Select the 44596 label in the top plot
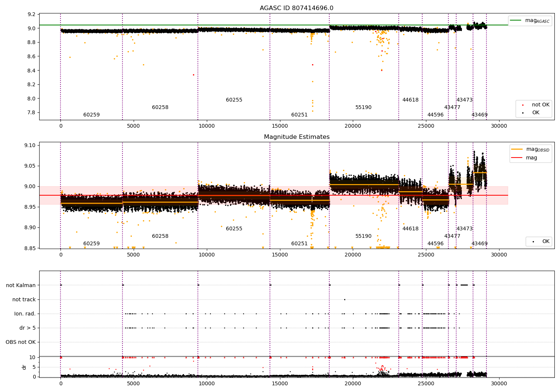The image size is (560, 392). [435, 115]
